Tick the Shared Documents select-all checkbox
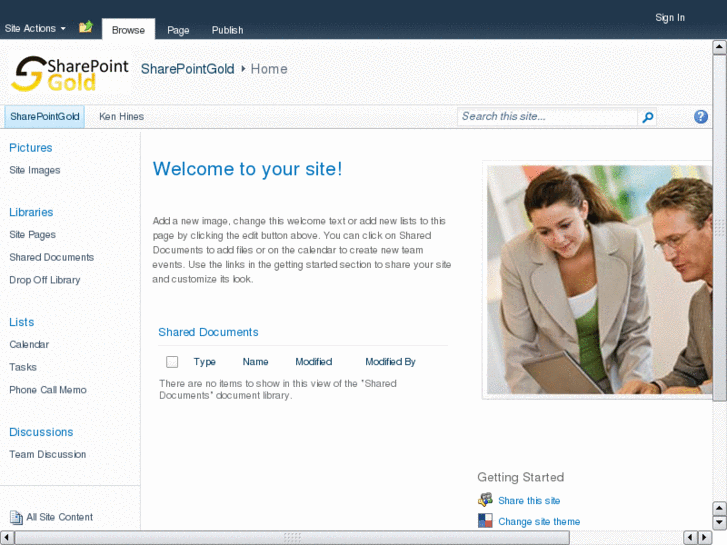Viewport: 727px width, 545px height. (x=172, y=362)
